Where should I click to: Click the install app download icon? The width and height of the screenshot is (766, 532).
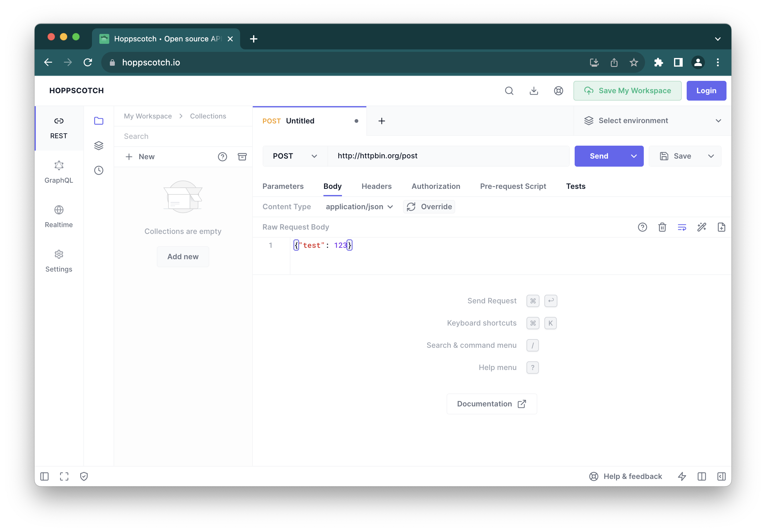534,91
